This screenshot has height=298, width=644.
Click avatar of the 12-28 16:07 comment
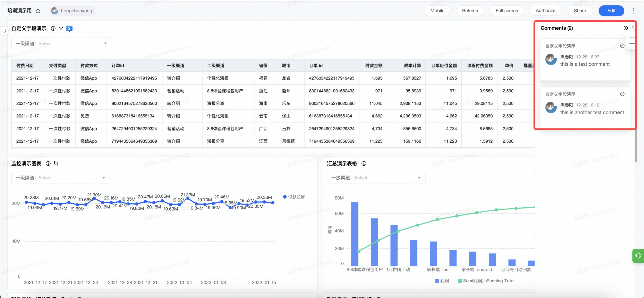tap(551, 59)
